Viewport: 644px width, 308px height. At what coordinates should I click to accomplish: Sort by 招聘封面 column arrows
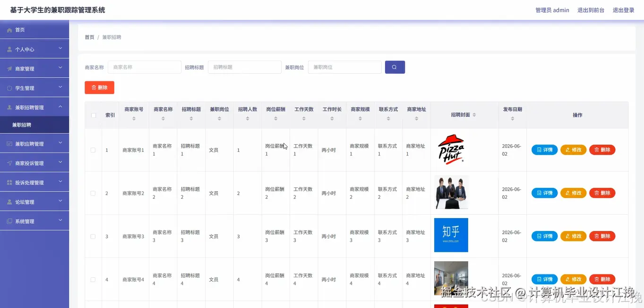(x=474, y=115)
